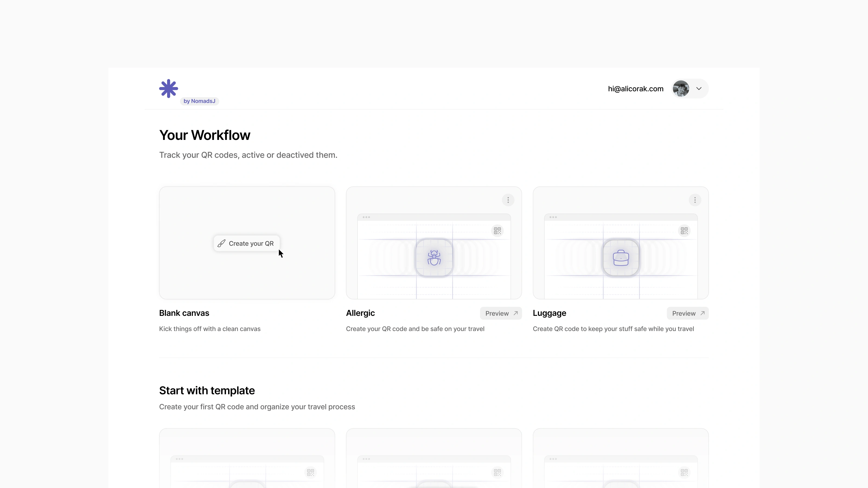Screen dimensions: 868x488
Task: Open the Allergic card three-dot menu
Action: point(508,200)
